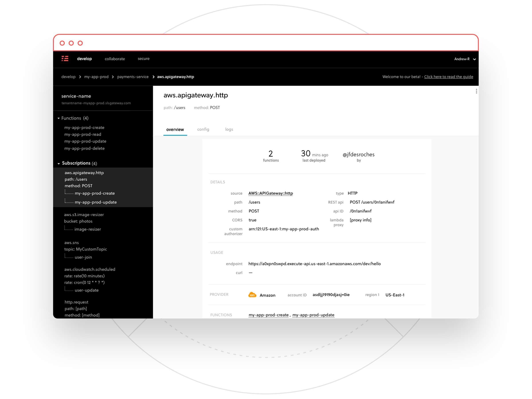
Task: Open the collaborate menu item
Action: click(x=115, y=59)
